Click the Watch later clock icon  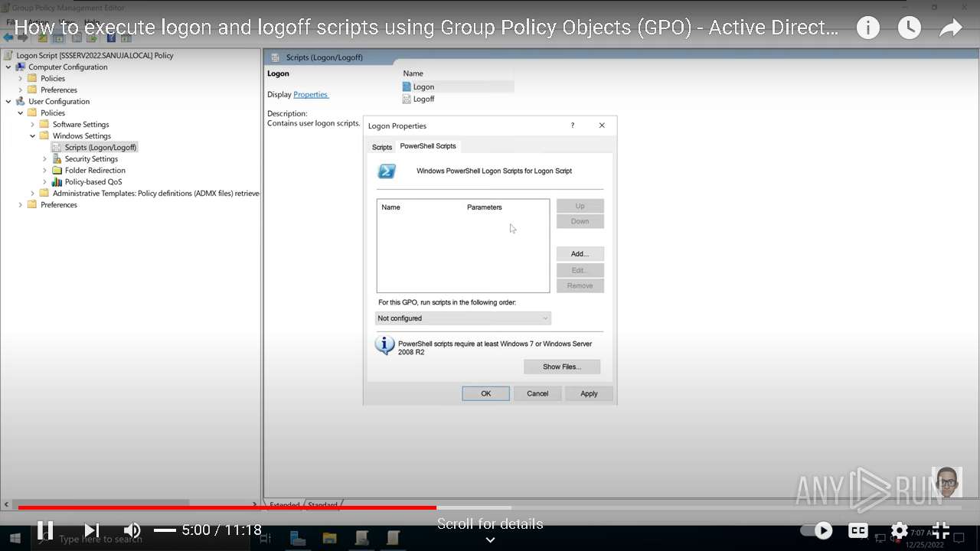[x=909, y=28]
